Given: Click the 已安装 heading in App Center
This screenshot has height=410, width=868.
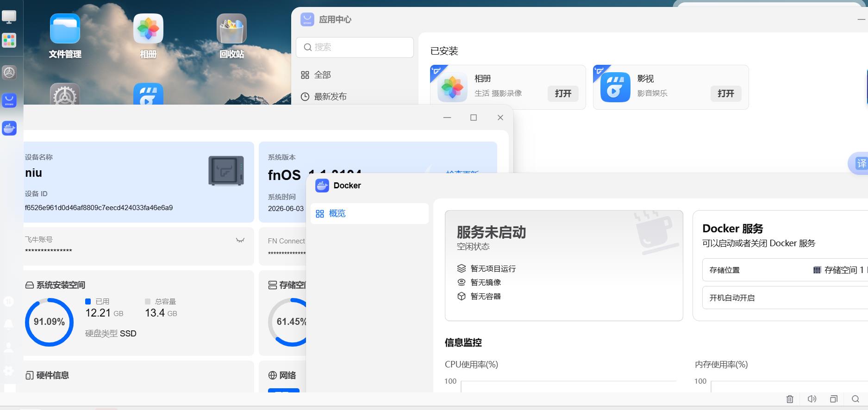Looking at the screenshot, I should coord(444,51).
